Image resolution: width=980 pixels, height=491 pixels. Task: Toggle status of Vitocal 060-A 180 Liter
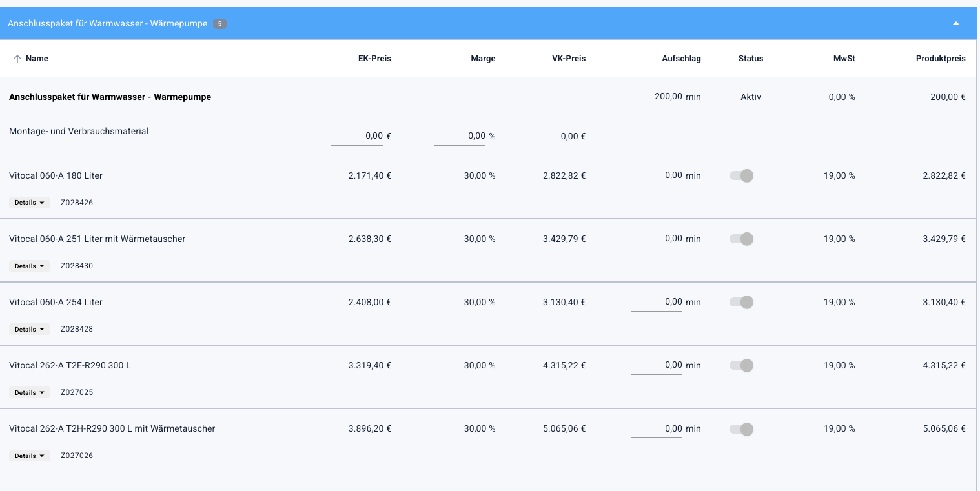click(x=741, y=175)
